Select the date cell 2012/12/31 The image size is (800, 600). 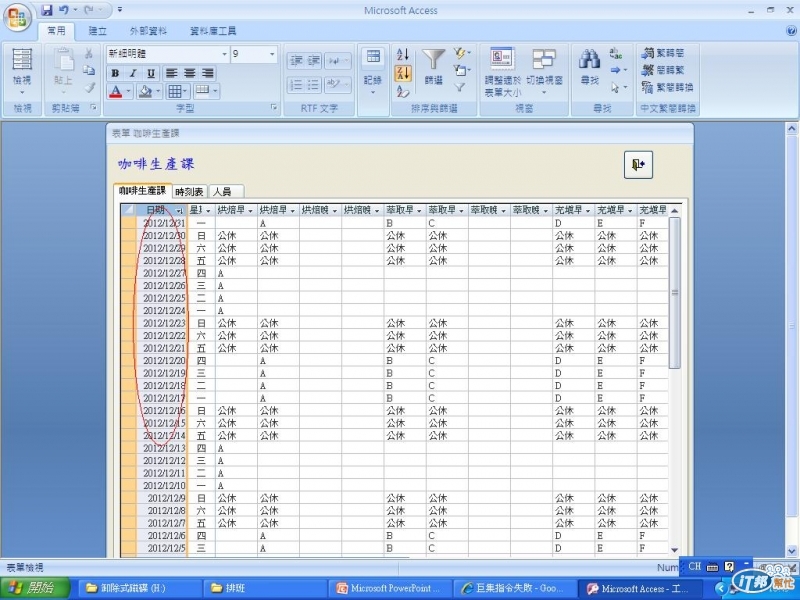coord(162,223)
